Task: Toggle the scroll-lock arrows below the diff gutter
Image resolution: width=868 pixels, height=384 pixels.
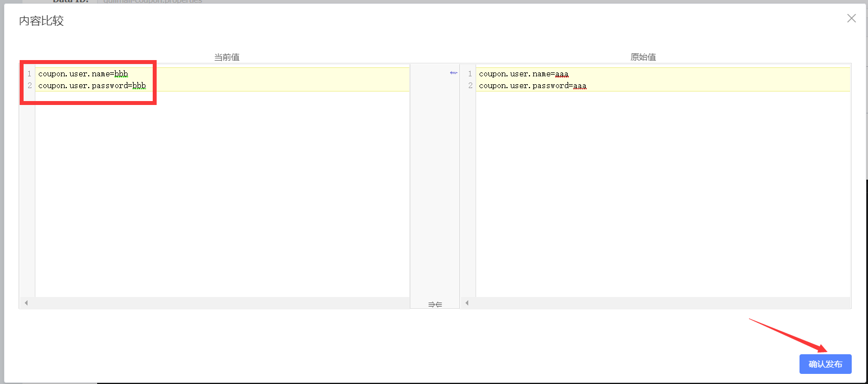Action: 435,304
